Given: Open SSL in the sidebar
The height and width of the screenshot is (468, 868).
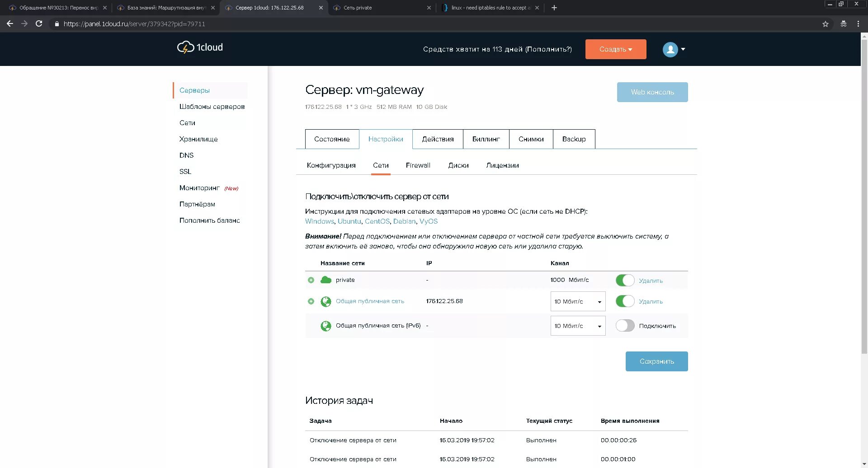Looking at the screenshot, I should [185, 172].
